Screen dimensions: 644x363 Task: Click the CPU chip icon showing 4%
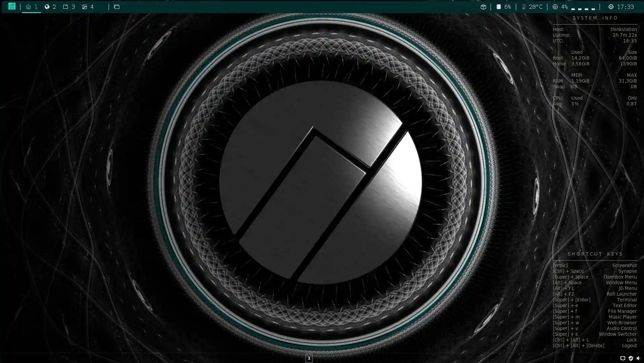556,6
